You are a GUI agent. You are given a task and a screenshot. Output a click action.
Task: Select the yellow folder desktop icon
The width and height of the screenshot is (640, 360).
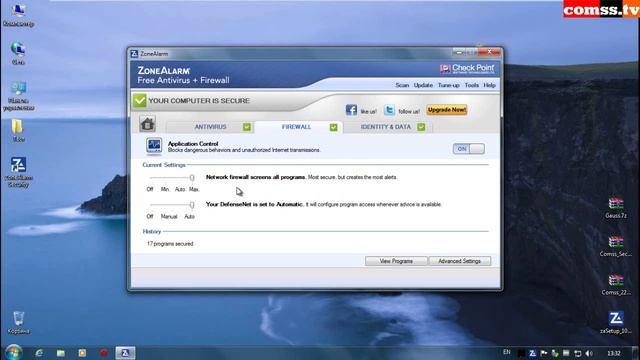18,130
